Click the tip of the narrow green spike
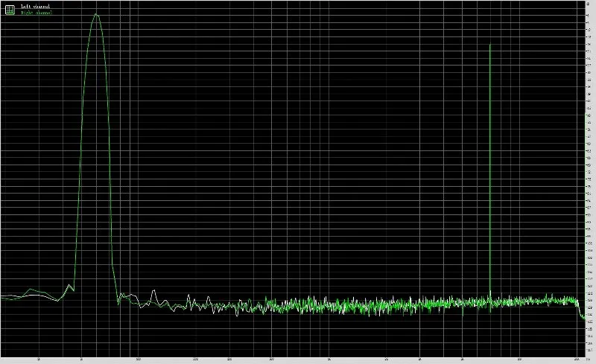Screen dimensions: 596x364 point(490,45)
